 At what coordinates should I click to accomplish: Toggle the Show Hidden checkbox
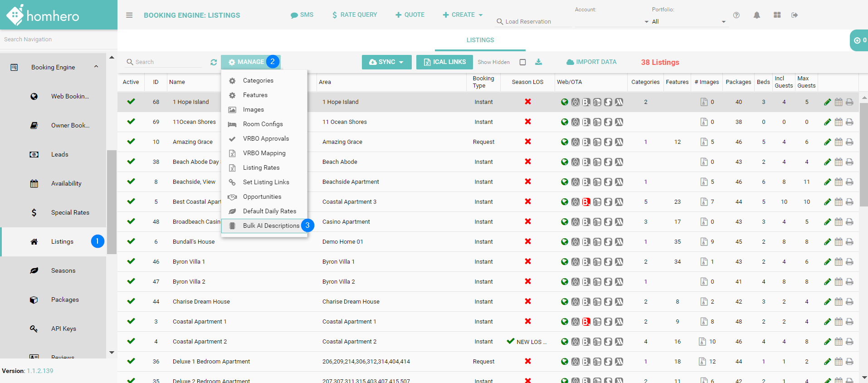coord(523,62)
